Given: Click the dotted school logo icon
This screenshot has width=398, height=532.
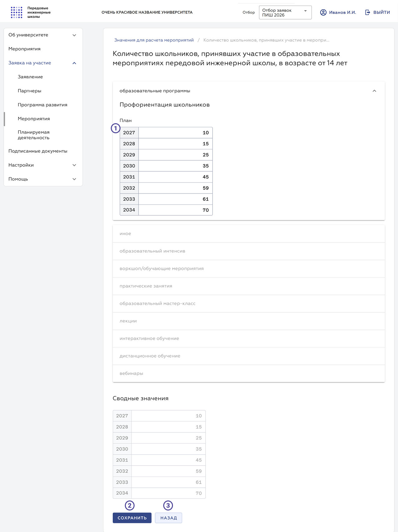Looking at the screenshot, I should 17,12.
